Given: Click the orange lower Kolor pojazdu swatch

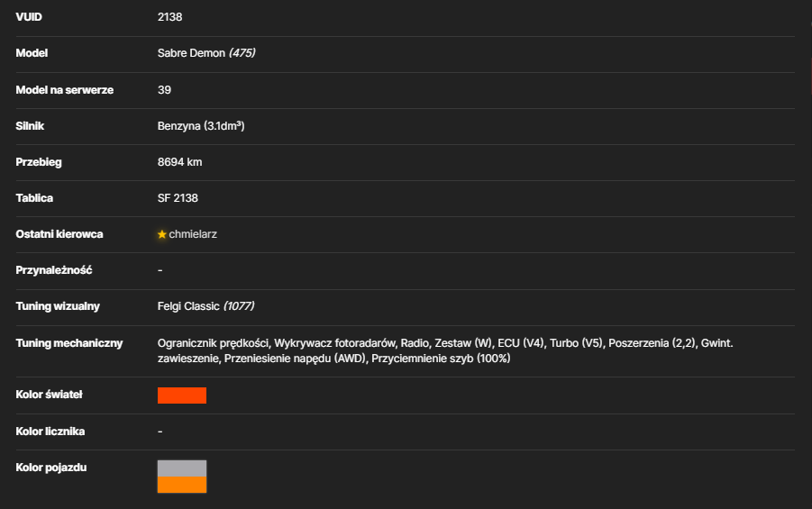Looking at the screenshot, I should tap(182, 485).
